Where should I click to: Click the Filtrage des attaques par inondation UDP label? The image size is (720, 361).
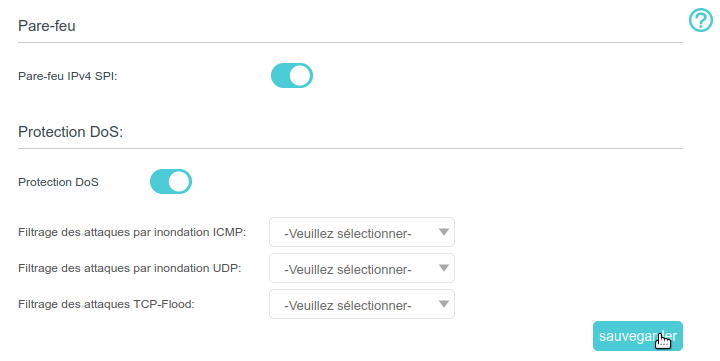pos(130,268)
